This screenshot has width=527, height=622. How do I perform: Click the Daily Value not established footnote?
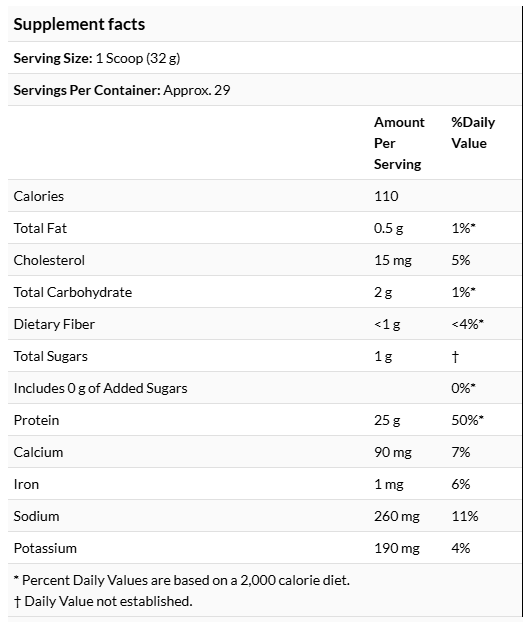click(103, 601)
